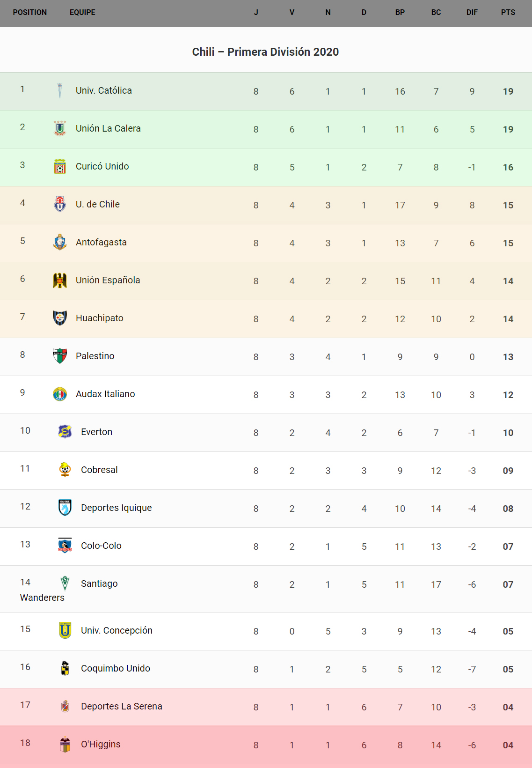Click the Unión Española shield logo
Viewport: 532px width, 768px height.
coord(60,280)
